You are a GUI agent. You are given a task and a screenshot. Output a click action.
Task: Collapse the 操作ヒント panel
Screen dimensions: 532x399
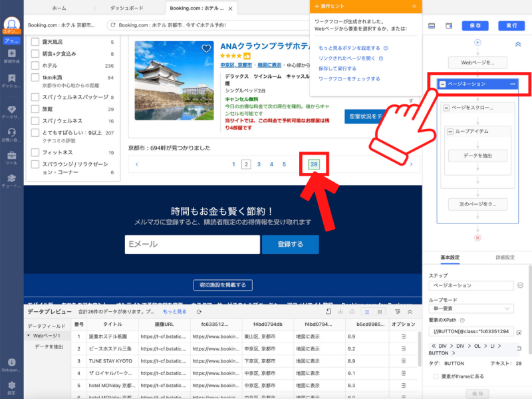[x=414, y=7]
